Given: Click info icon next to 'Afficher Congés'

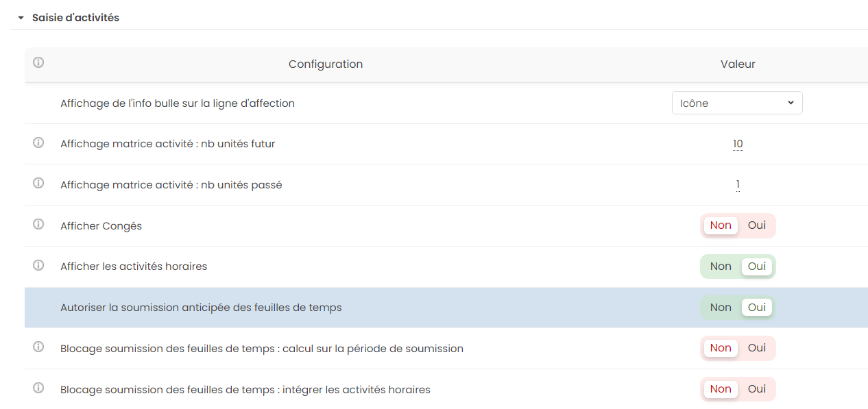Looking at the screenshot, I should click(x=38, y=225).
